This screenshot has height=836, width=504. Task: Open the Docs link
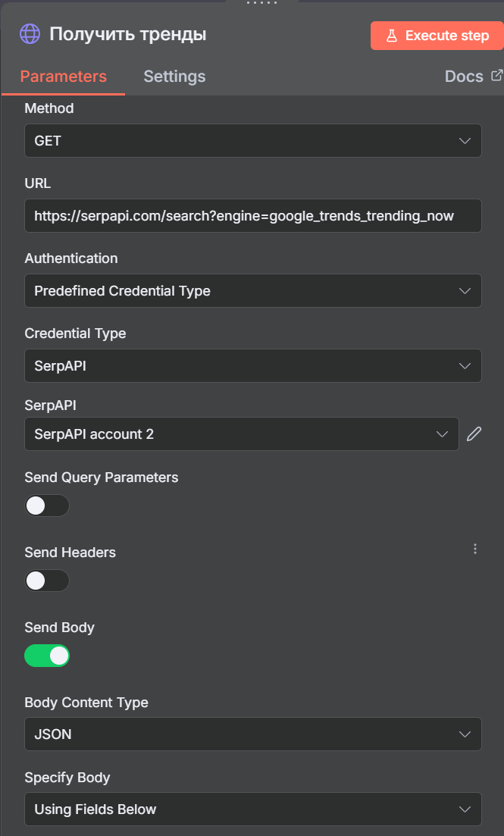[x=464, y=77]
